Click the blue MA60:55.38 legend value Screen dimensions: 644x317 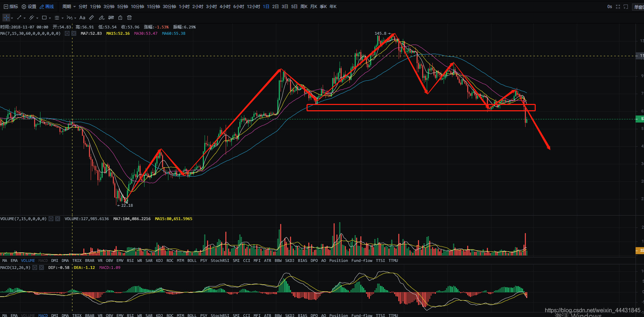click(174, 33)
